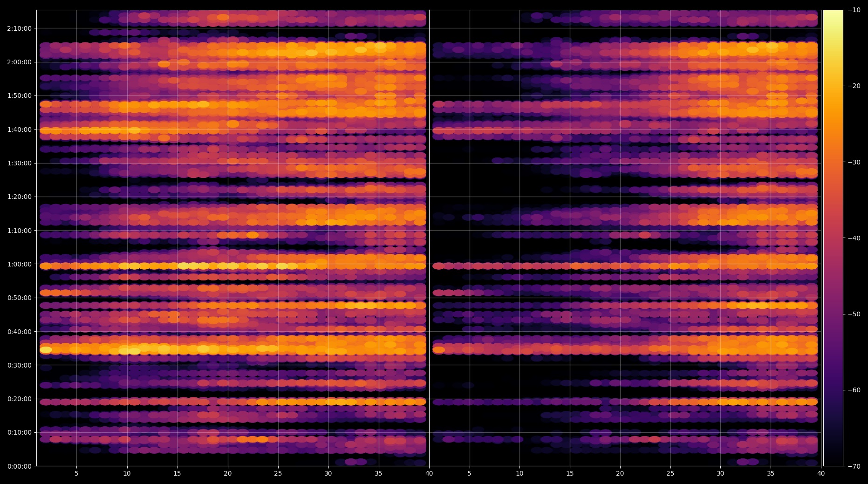This screenshot has width=868, height=484.
Task: Click the 2:00:00 y-axis tick label
Action: [x=19, y=62]
